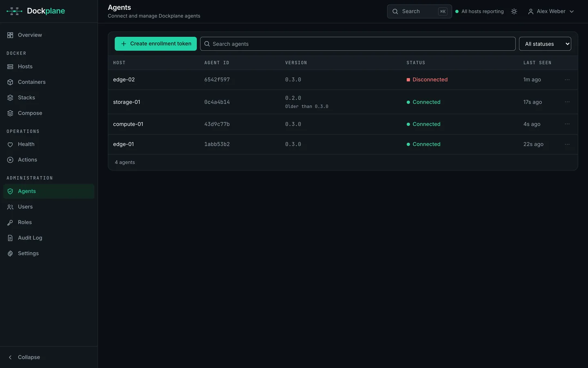
Task: Focus the Search agents input field
Action: [358, 44]
